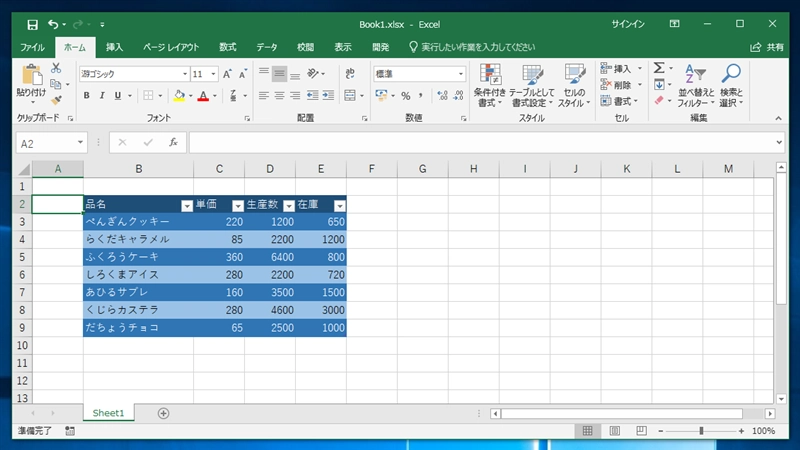Open the number format dropdown
This screenshot has height=450, width=800.
pyautogui.click(x=460, y=74)
